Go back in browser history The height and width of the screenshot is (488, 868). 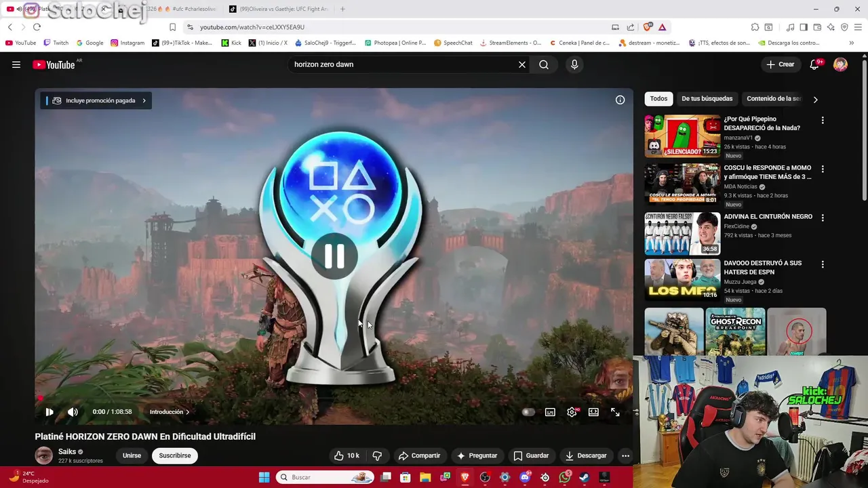click(x=10, y=27)
